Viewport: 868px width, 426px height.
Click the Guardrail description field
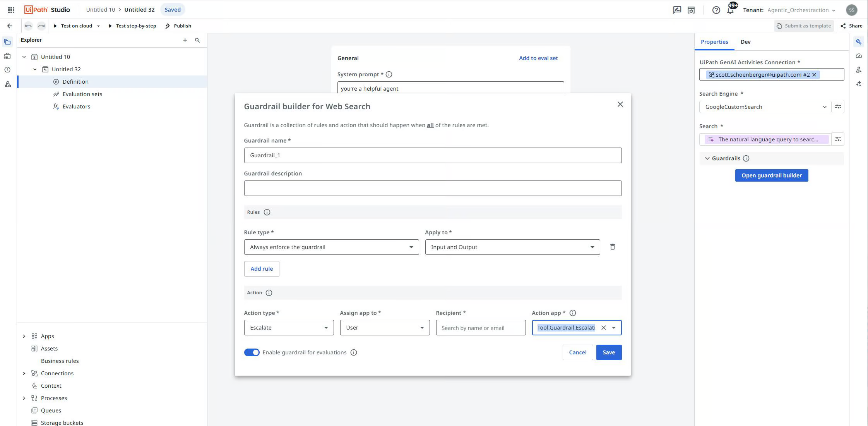tap(433, 188)
